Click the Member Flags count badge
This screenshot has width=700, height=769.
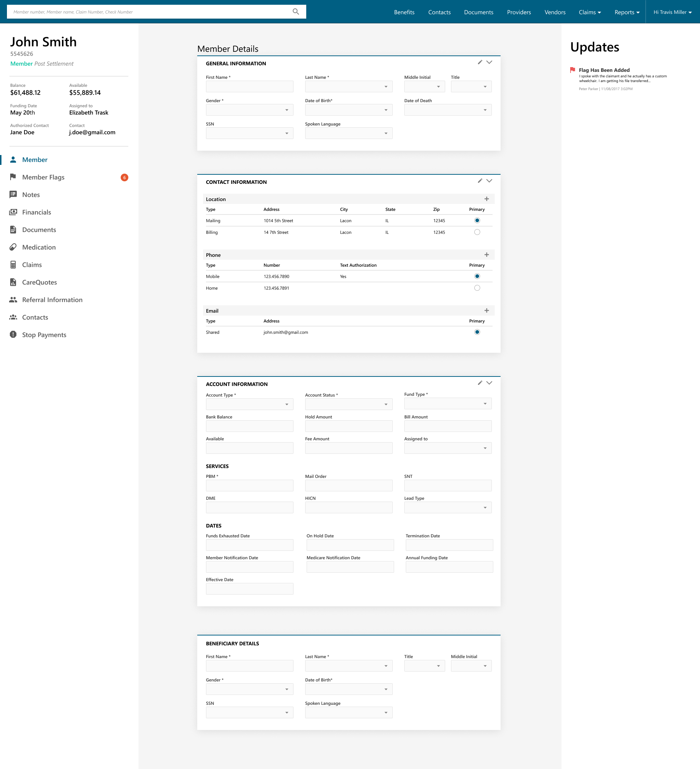[x=124, y=177]
